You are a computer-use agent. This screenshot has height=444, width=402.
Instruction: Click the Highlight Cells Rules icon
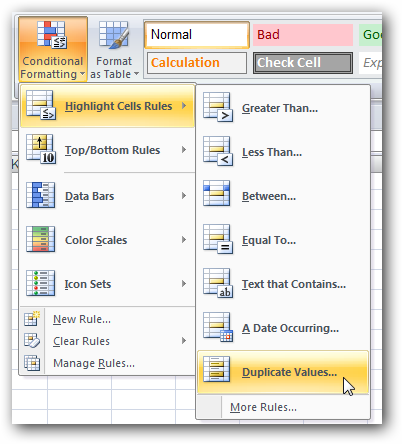[x=41, y=106]
